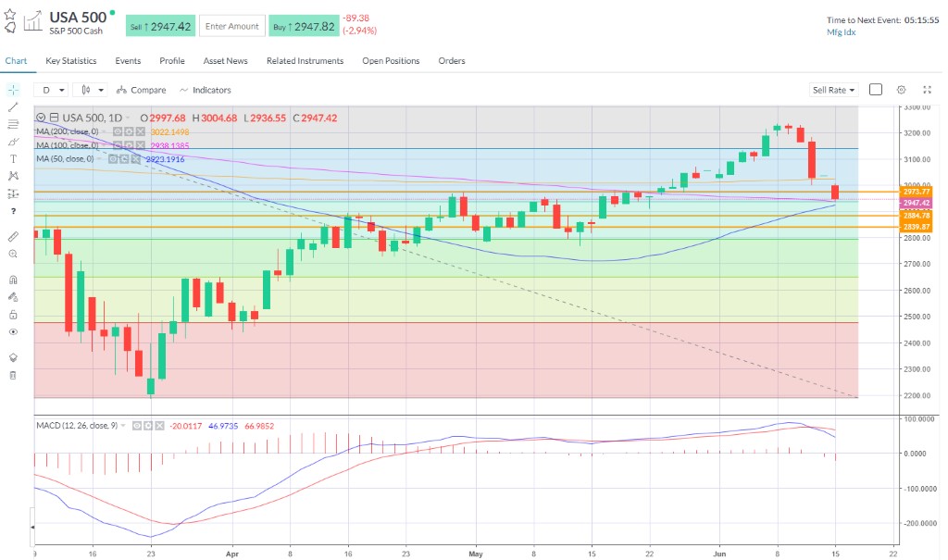Viewport: 948px width, 560px height.
Task: Toggle magnet mode in left toolbar
Action: click(13, 279)
